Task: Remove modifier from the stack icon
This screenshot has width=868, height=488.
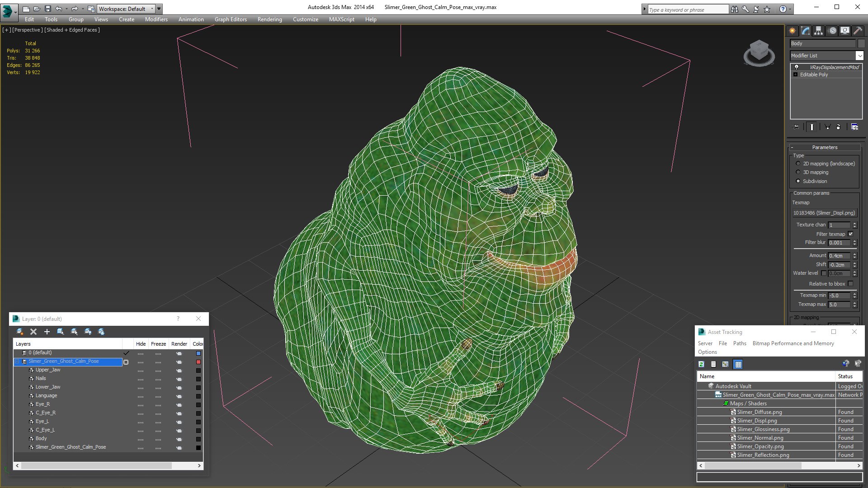Action: (x=839, y=127)
